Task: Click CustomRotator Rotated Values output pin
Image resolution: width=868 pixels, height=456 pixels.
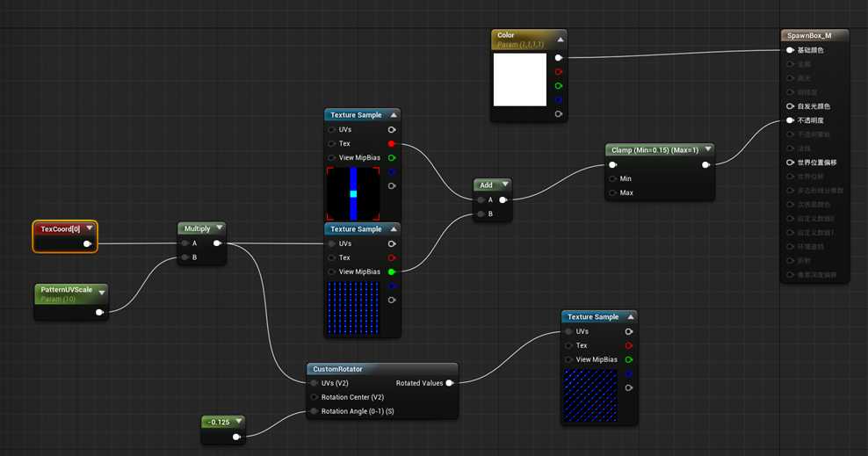Action: [450, 383]
